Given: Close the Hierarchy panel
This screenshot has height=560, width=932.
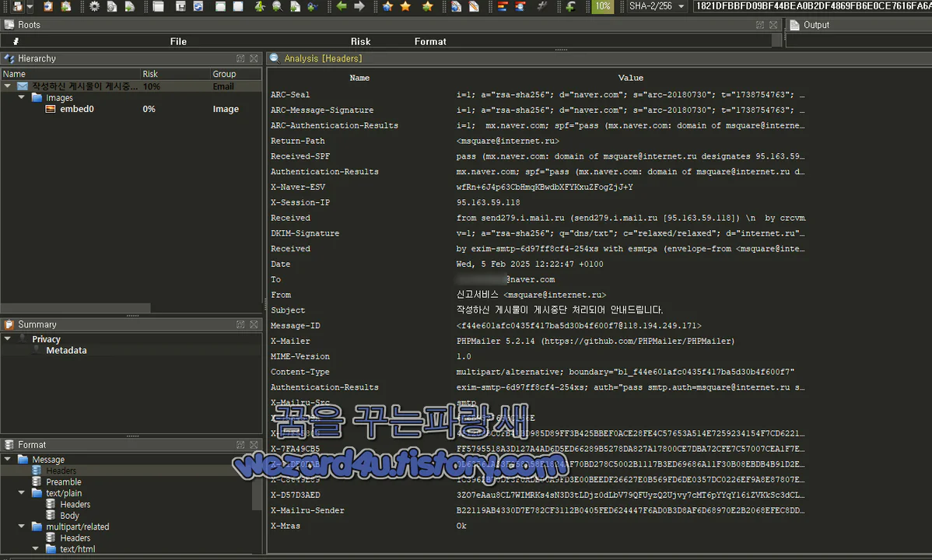Looking at the screenshot, I should pyautogui.click(x=254, y=58).
